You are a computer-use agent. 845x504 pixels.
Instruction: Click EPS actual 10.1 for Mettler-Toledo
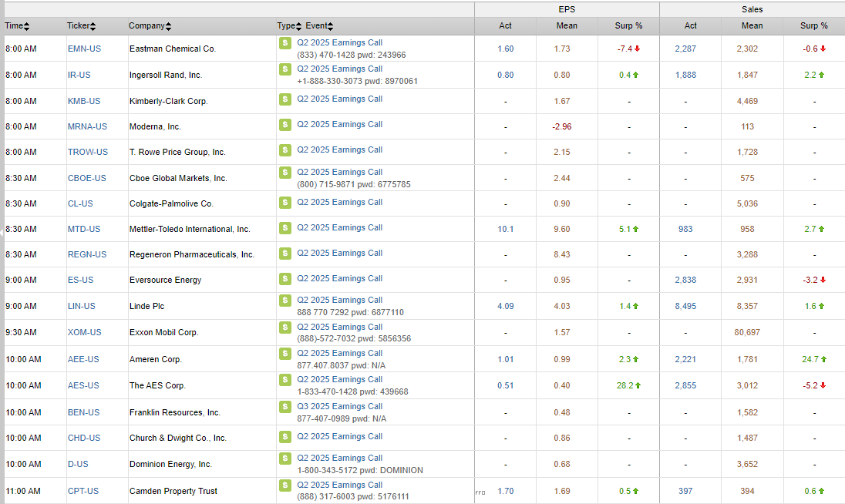pyautogui.click(x=506, y=229)
